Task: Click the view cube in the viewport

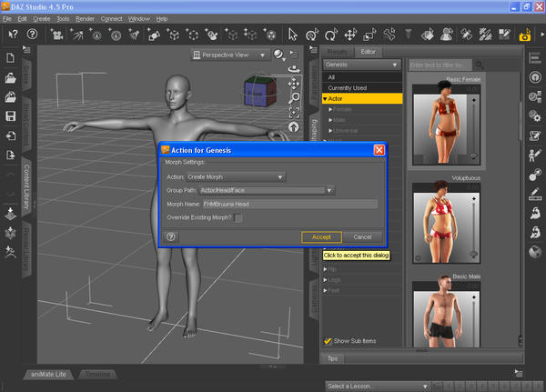Action: (260, 91)
